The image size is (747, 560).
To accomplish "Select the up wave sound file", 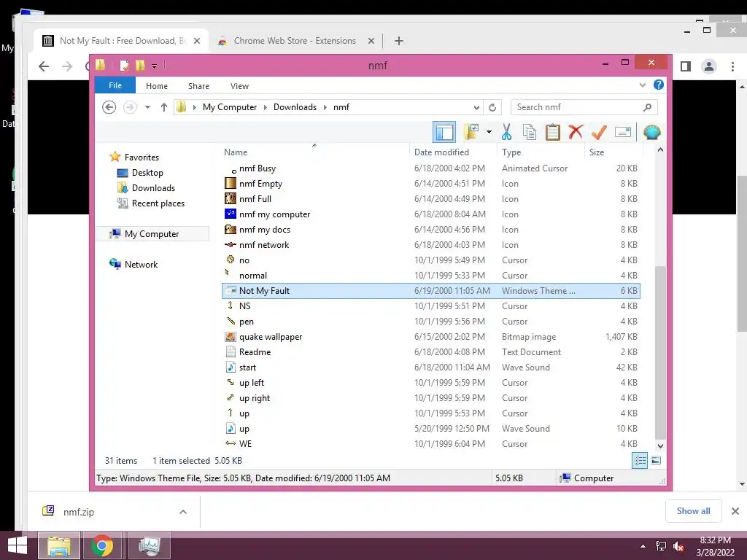I will click(x=430, y=429).
